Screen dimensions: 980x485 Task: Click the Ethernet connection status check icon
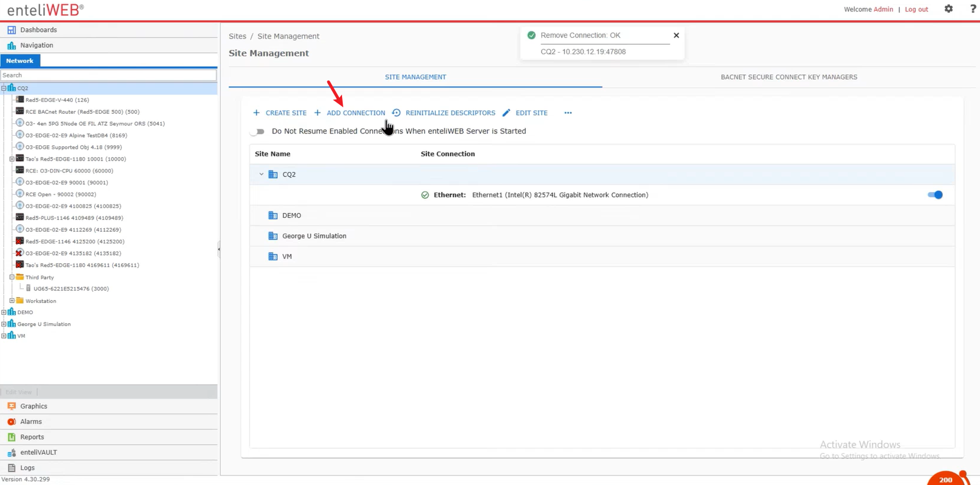pyautogui.click(x=425, y=195)
